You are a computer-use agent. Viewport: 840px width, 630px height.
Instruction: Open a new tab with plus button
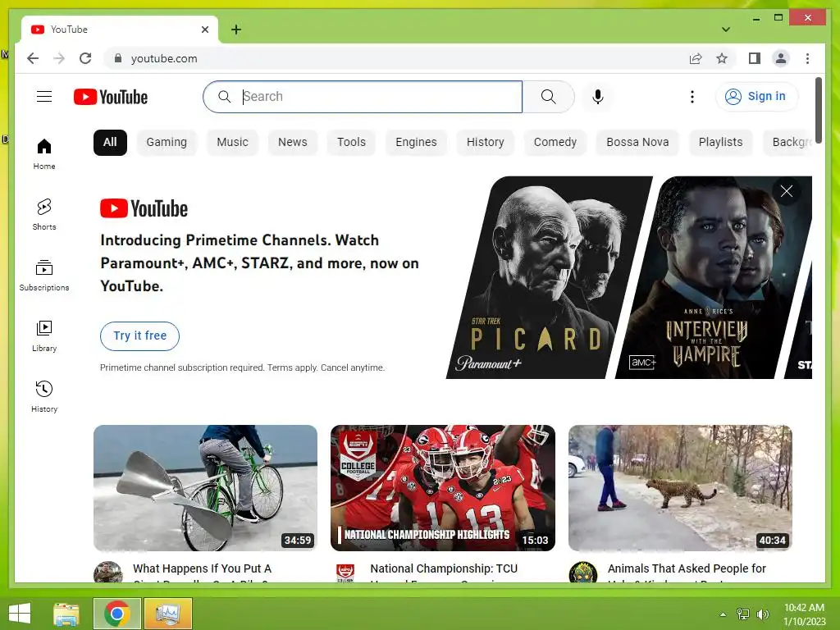click(x=236, y=30)
